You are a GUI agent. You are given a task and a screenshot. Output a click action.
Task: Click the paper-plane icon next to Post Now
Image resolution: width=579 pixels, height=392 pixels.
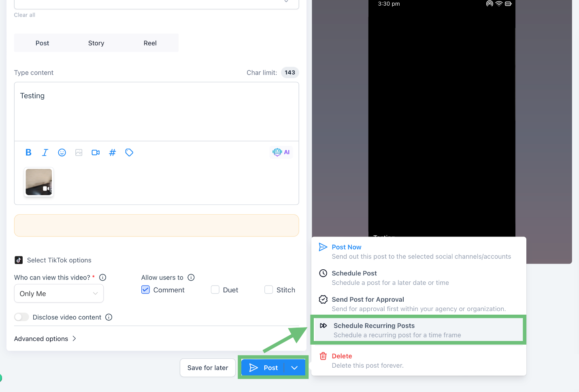(323, 247)
